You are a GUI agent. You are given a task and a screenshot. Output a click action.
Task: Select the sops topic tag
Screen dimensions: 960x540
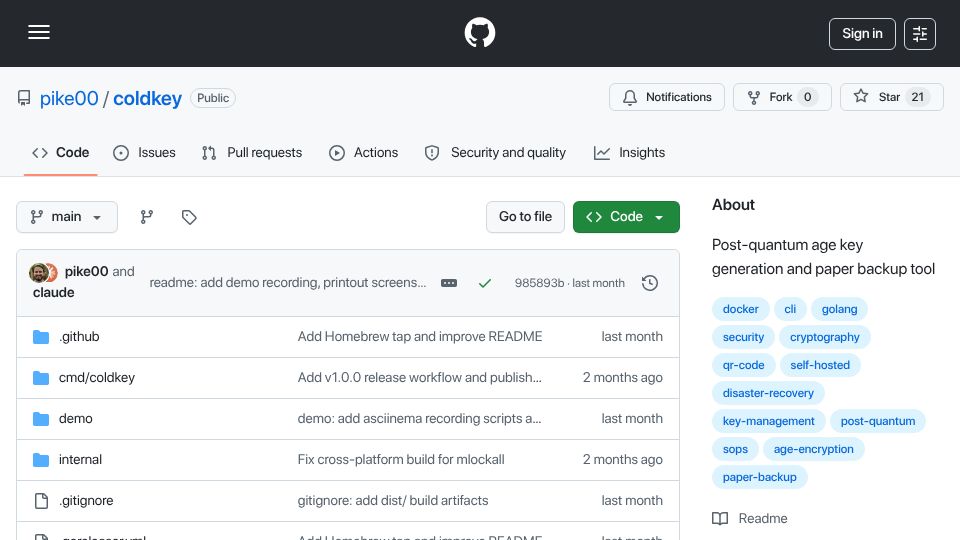point(735,449)
